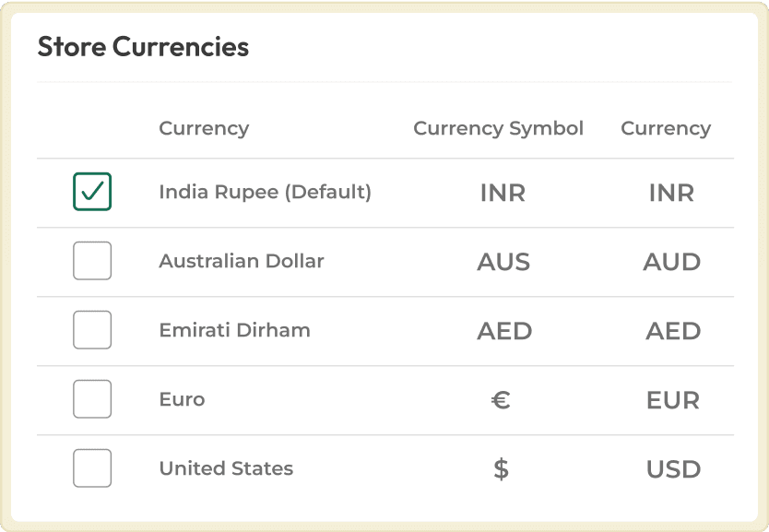Check the Emirati Dirham checkbox
Image resolution: width=769 pixels, height=532 pixels.
[92, 329]
